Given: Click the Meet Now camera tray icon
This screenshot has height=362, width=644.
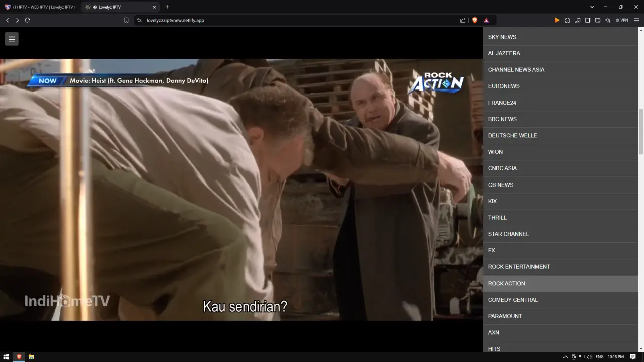Looking at the screenshot, I should pyautogui.click(x=574, y=357).
